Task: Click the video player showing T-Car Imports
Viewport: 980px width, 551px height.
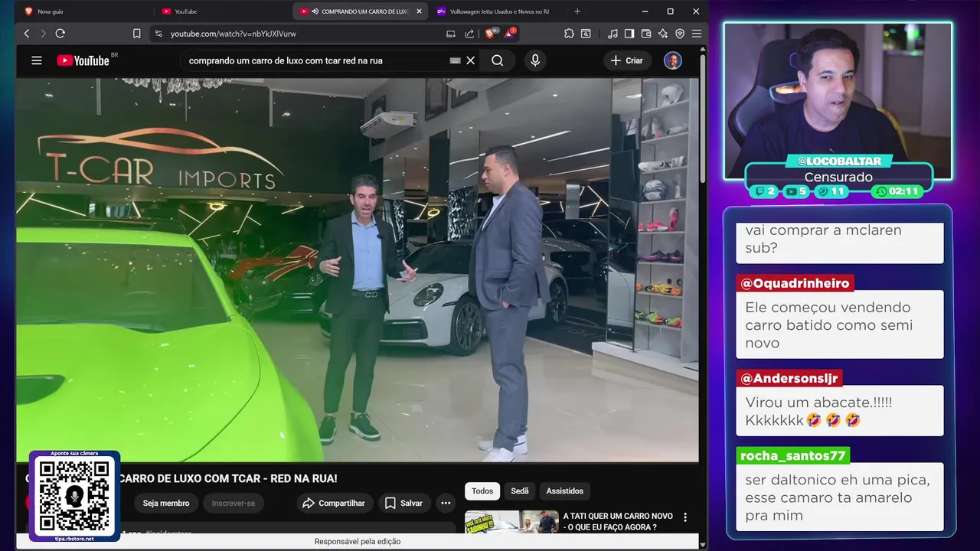Action: coord(358,269)
